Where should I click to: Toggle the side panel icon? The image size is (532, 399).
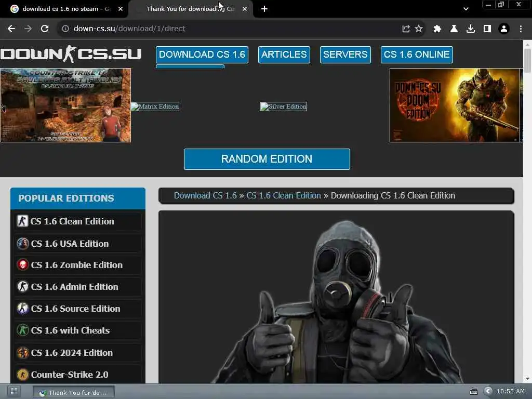[x=487, y=29]
